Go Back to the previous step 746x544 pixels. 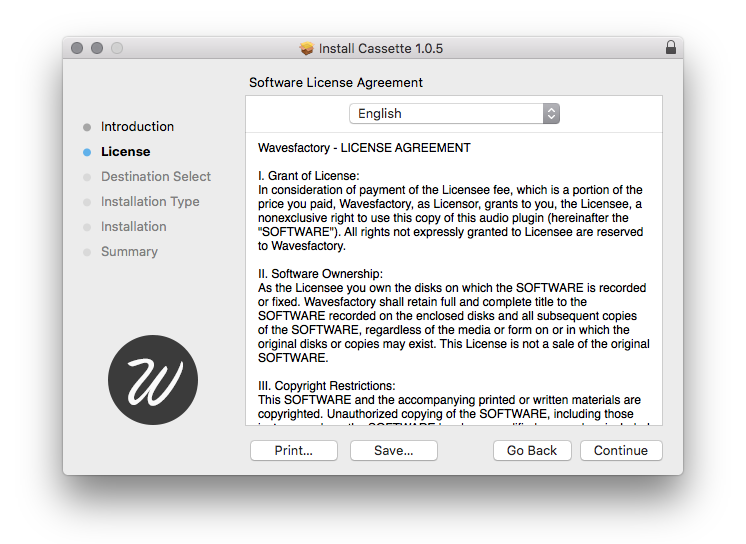532,450
